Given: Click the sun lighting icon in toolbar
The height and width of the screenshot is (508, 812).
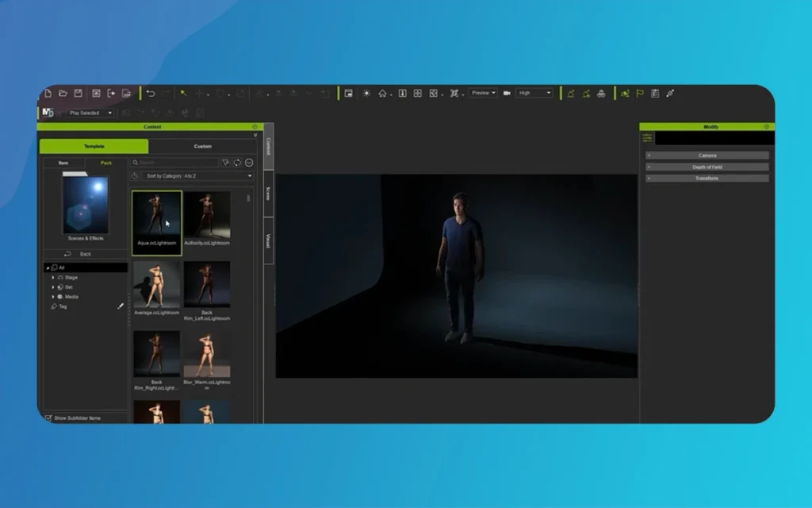Looking at the screenshot, I should coord(366,94).
